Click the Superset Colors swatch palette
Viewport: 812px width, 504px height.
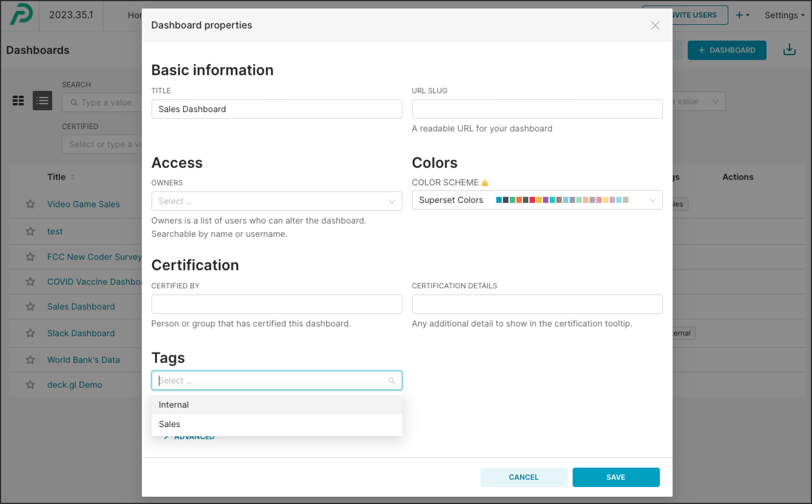tap(562, 200)
